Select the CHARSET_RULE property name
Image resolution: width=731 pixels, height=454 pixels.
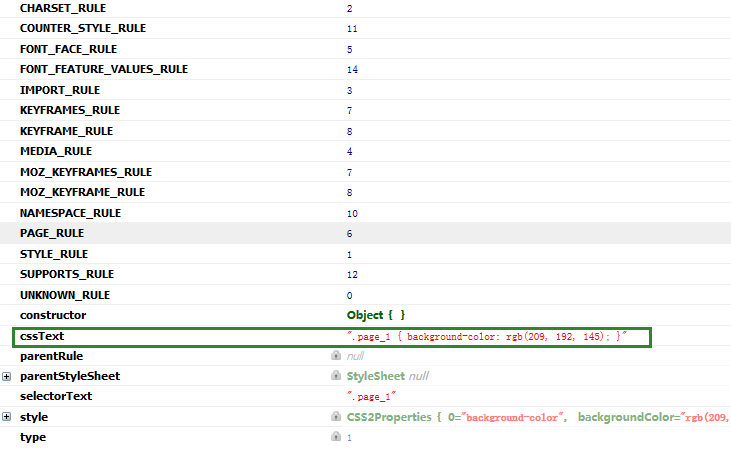61,8
